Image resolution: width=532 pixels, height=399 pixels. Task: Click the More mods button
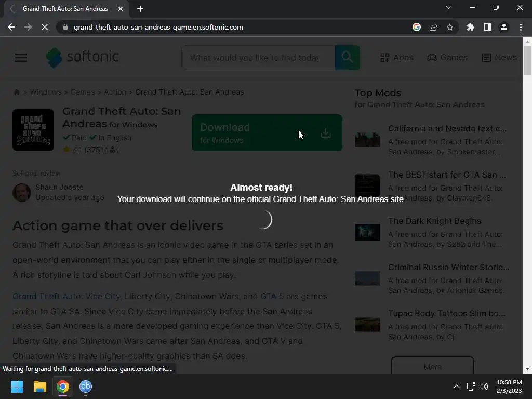[433, 366]
